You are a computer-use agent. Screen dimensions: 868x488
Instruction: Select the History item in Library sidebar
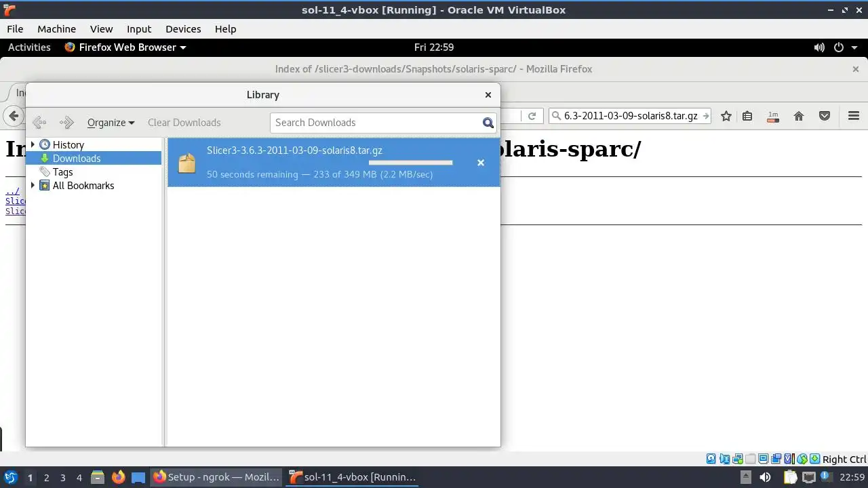[68, 144]
